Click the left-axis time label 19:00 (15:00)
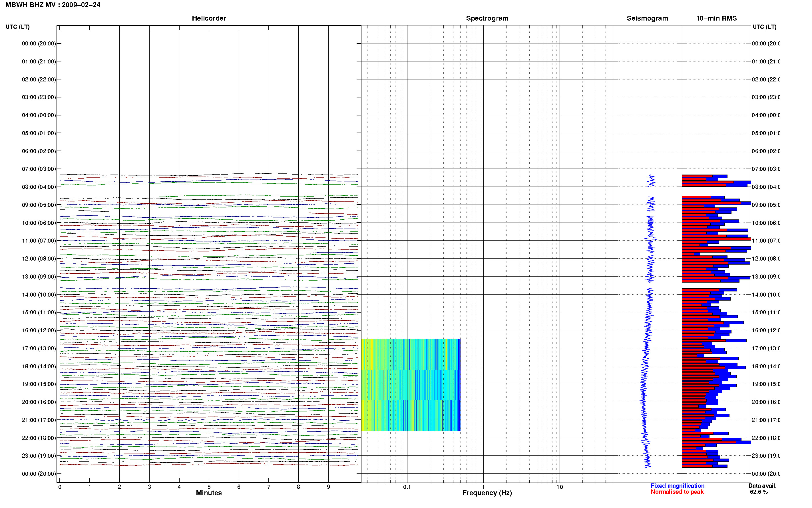Image resolution: width=812 pixels, height=508 pixels. pos(39,384)
